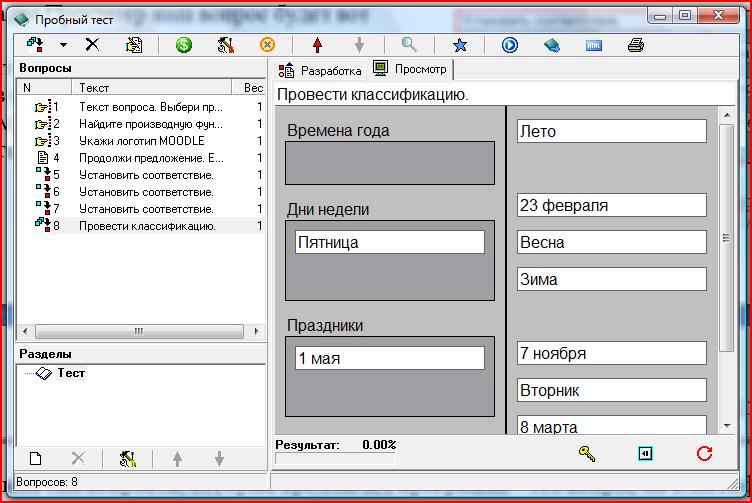Click the Результат progress bar

335,459
